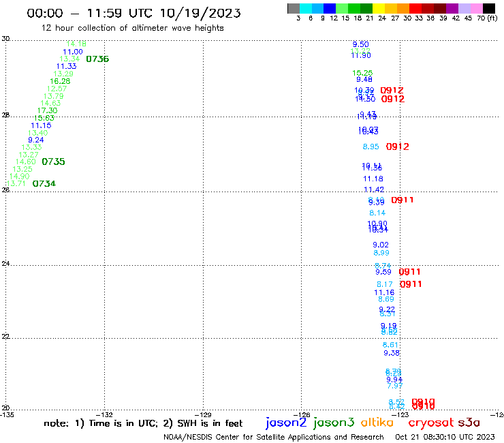Click the black swatch at scale end

tap(488, 8)
